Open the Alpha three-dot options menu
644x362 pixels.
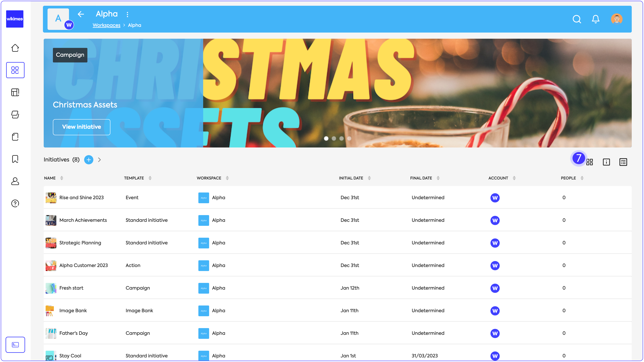tap(127, 15)
